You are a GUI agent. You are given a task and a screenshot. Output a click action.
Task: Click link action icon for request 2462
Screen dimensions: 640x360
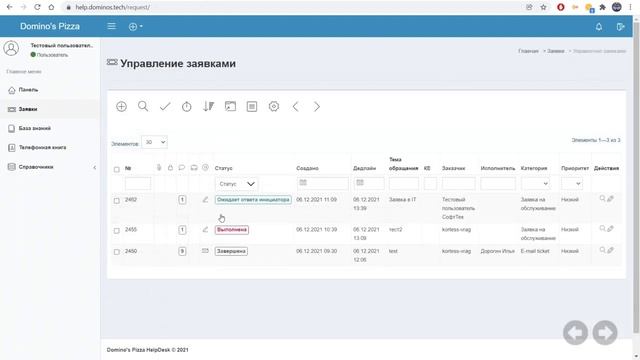click(611, 199)
